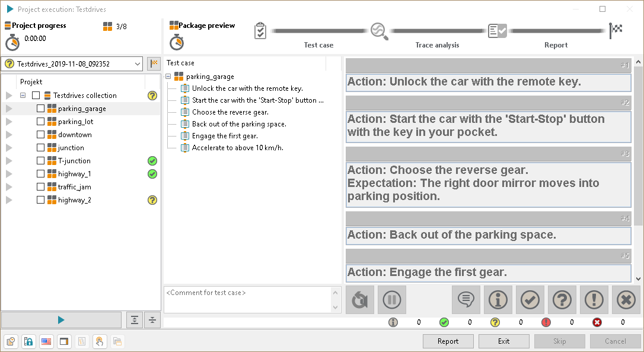The height and width of the screenshot is (352, 644).
Task: Click the large question mark verdict button
Action: click(562, 300)
